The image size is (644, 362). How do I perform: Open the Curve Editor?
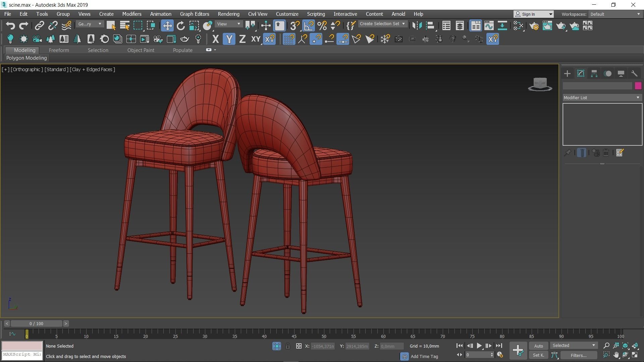(x=489, y=26)
